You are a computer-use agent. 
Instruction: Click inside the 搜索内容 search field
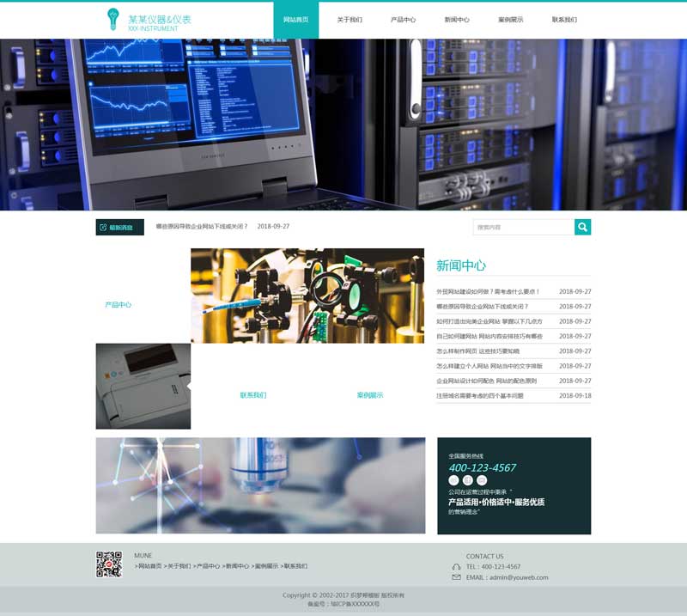(x=523, y=228)
